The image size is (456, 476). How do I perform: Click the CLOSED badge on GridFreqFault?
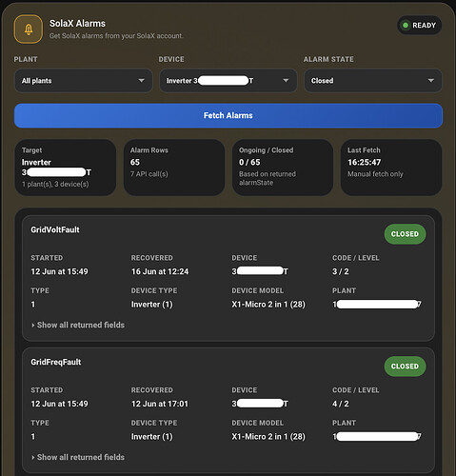[x=405, y=367]
